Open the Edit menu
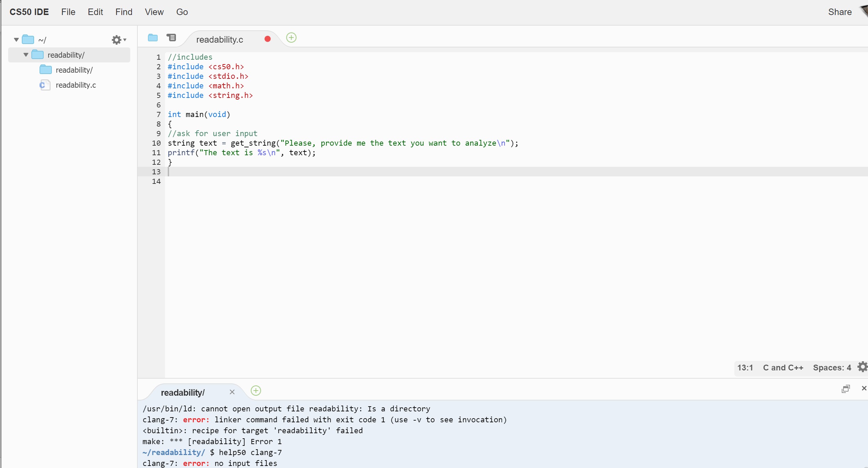 (x=95, y=12)
